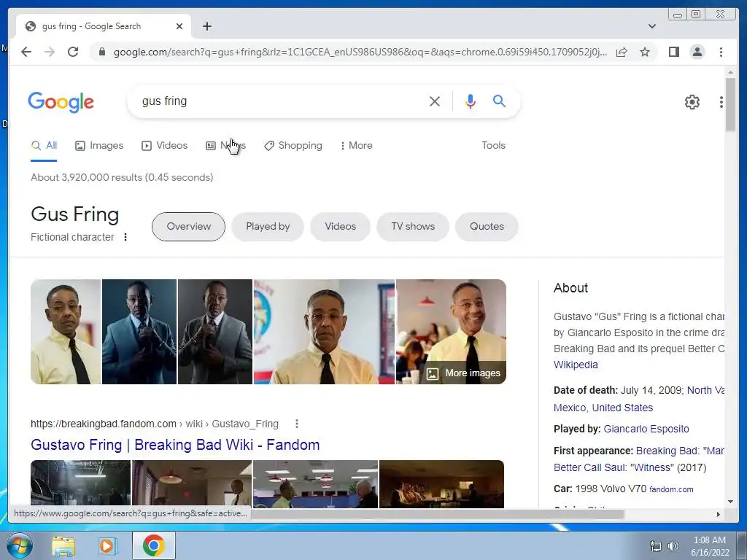Switch to the Videos search tab
The width and height of the screenshot is (747, 560).
tap(164, 146)
